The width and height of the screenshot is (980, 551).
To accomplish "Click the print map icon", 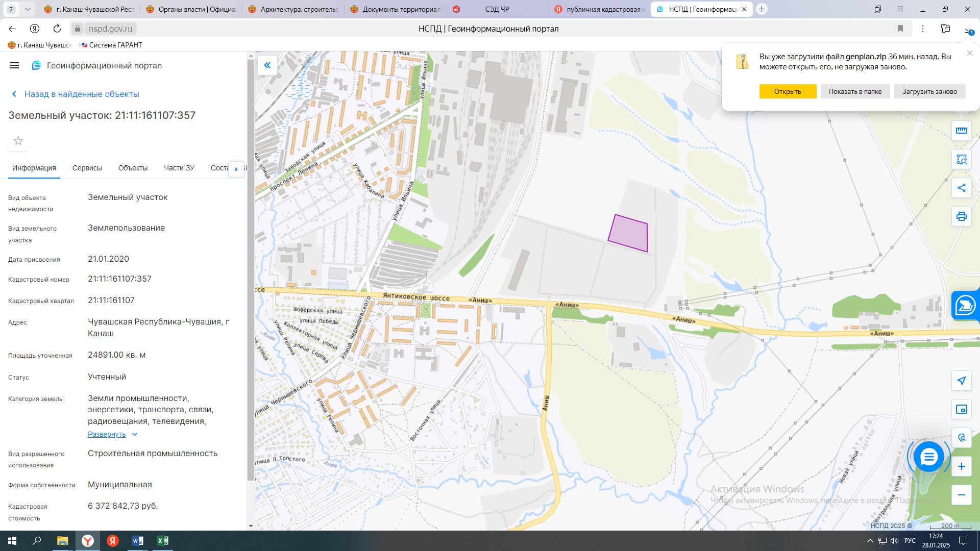I will (962, 216).
